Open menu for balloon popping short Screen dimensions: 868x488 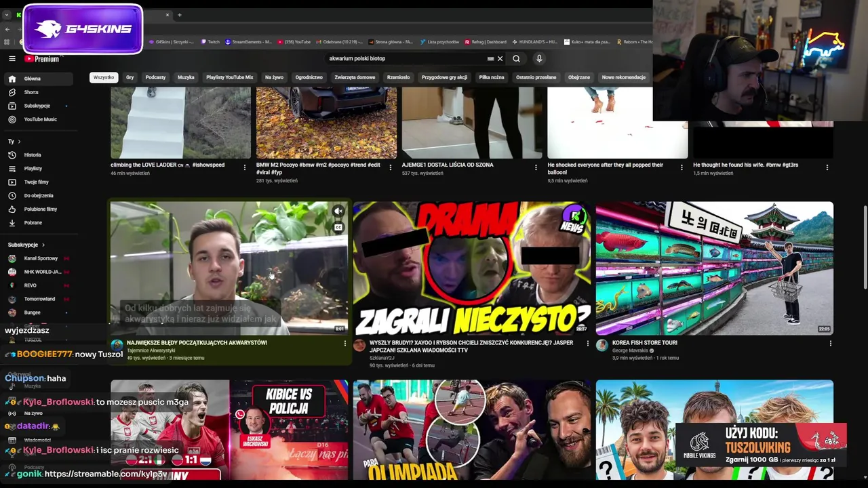pyautogui.click(x=682, y=167)
